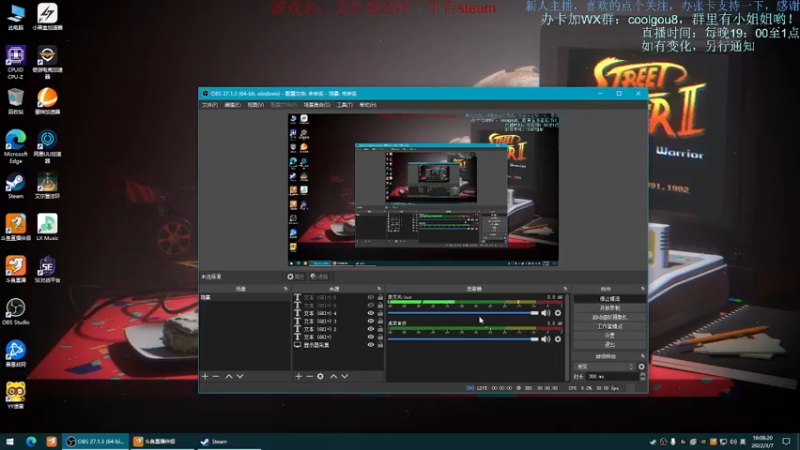
Task: Open 麦克风/Aux audio settings gear
Action: tap(558, 313)
